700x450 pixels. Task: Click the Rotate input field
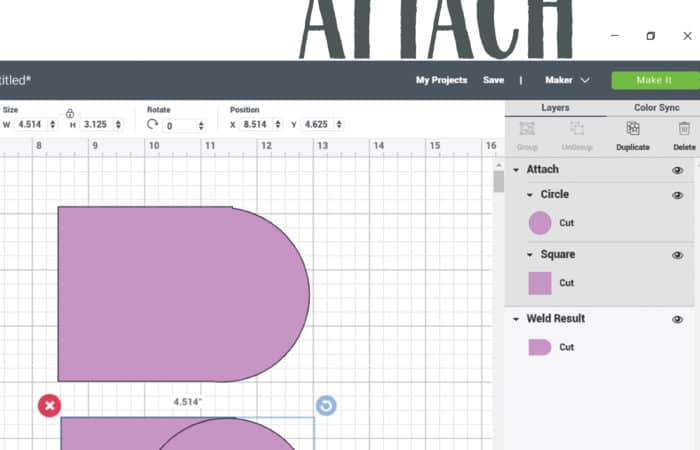click(180, 126)
